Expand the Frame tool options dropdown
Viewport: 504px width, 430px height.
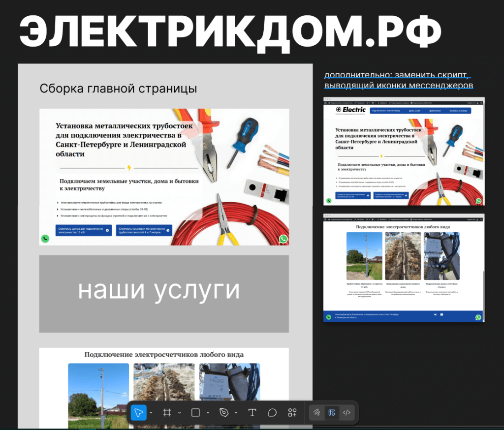coord(179,413)
